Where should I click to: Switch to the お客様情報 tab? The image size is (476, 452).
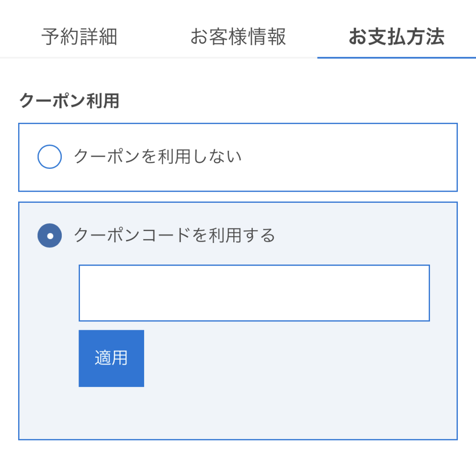(x=238, y=37)
